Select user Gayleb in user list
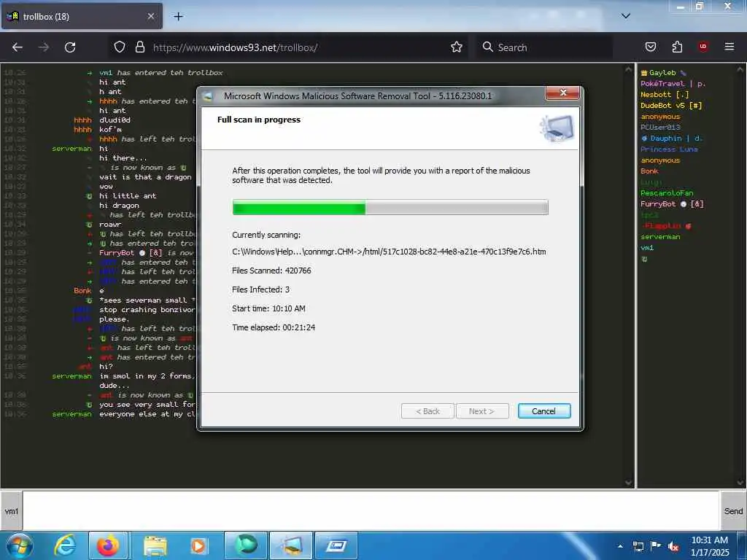Viewport: 747px width, 560px height. coord(662,73)
